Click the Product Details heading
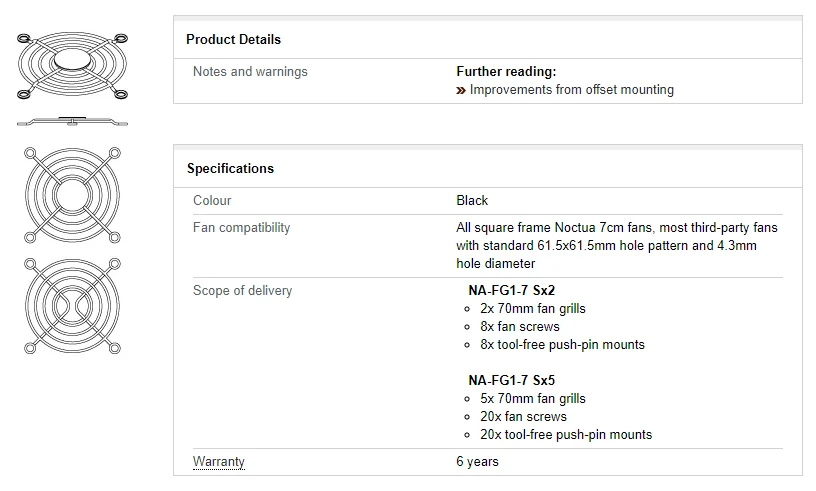Screen dimensions: 816x491 tap(233, 40)
